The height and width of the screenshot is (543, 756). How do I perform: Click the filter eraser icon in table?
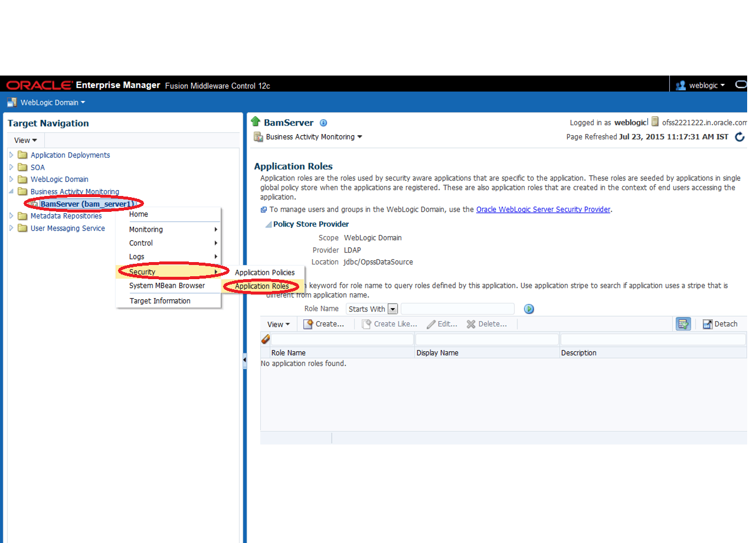click(x=266, y=339)
